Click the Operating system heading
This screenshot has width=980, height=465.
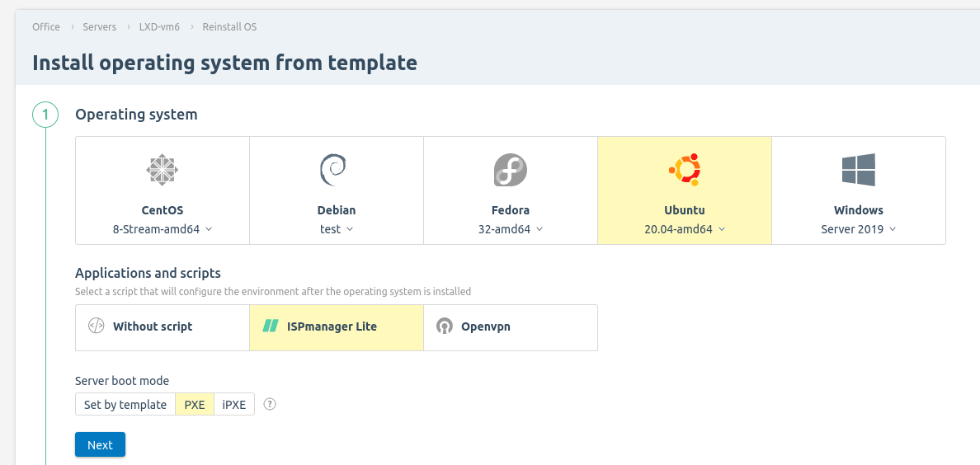pyautogui.click(x=136, y=115)
